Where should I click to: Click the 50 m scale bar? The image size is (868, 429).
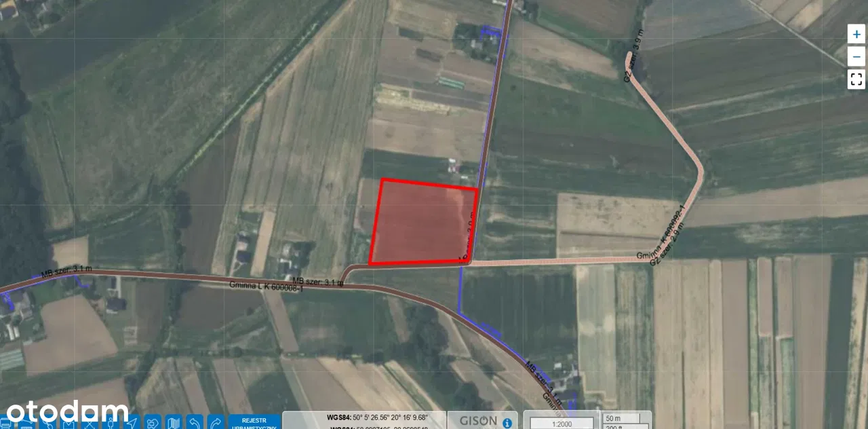pyautogui.click(x=621, y=418)
